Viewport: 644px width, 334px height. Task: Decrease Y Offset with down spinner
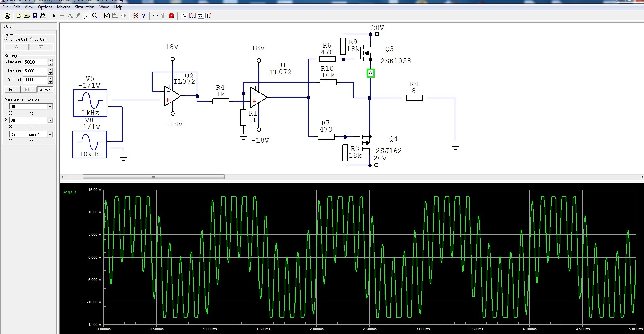point(51,82)
